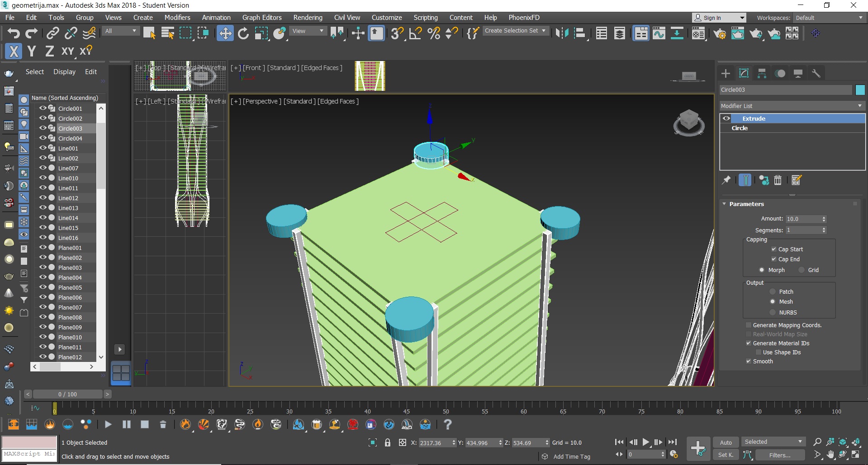Viewport: 868px width, 465px height.
Task: Uncheck the Cap Start checkbox
Action: click(x=774, y=249)
